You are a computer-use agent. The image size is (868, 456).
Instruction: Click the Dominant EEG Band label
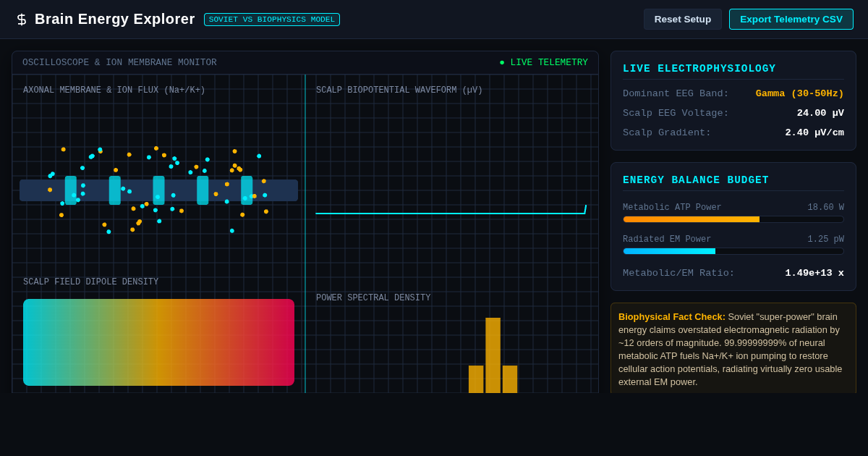pos(676,93)
